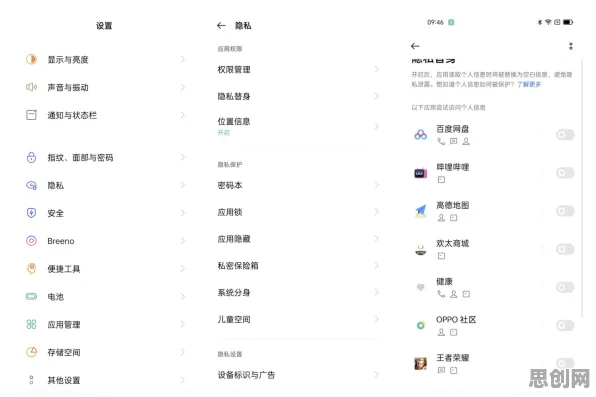Open 通知与状态栏 settings
The width and height of the screenshot is (596, 397).
click(106, 115)
